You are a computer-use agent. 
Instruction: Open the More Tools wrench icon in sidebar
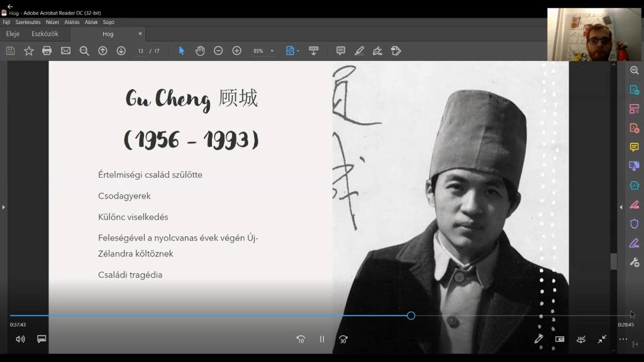coord(634,262)
